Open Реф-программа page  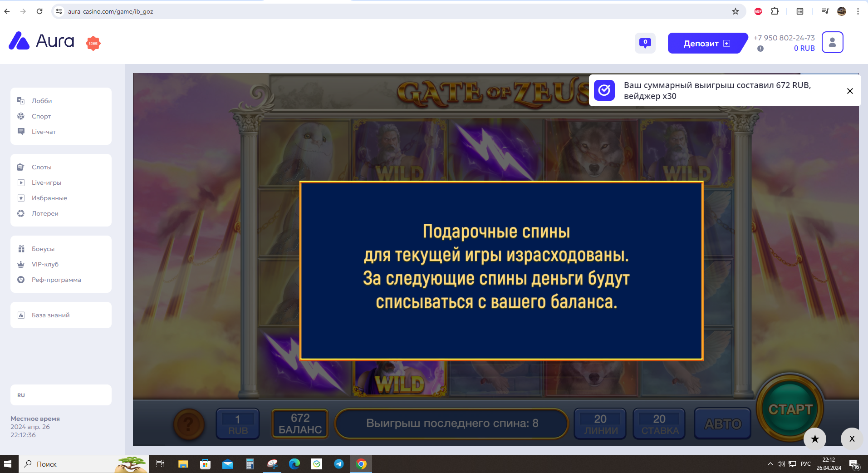coord(56,280)
